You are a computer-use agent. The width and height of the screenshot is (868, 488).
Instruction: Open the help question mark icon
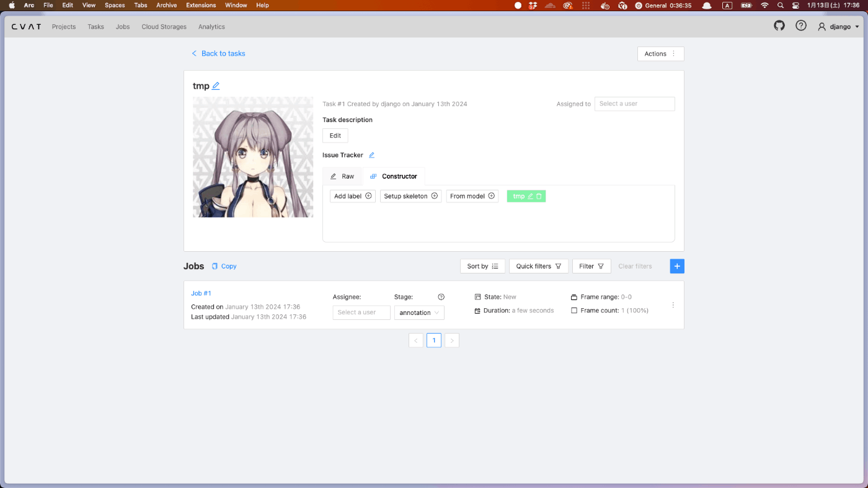(x=801, y=26)
